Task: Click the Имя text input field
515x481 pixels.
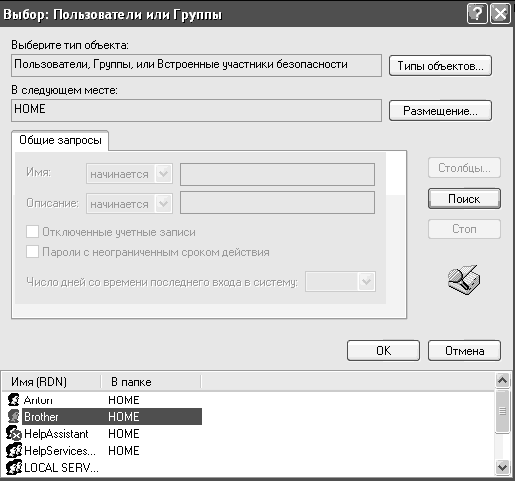Action: click(x=277, y=174)
